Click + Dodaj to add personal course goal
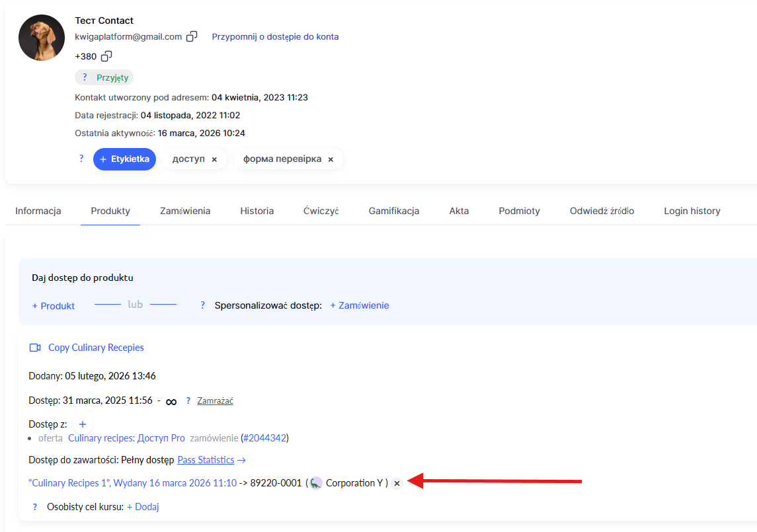Image resolution: width=757 pixels, height=532 pixels. coord(143,507)
